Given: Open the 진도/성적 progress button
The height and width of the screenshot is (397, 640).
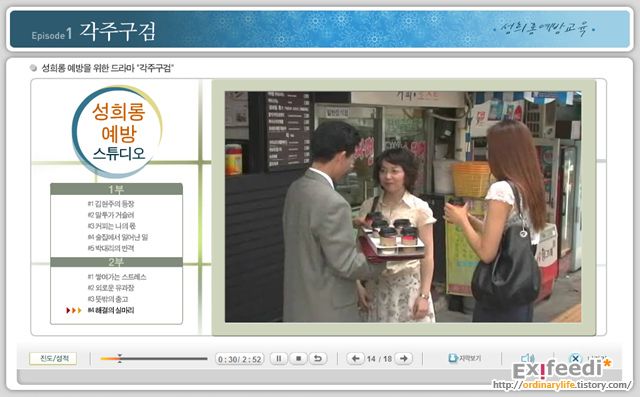Looking at the screenshot, I should (x=53, y=359).
